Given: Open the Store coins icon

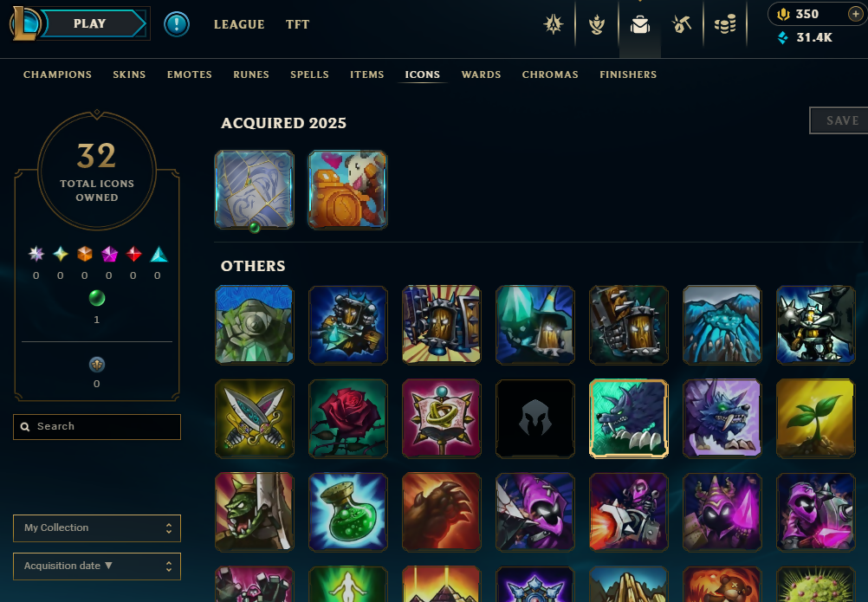Looking at the screenshot, I should [x=724, y=24].
